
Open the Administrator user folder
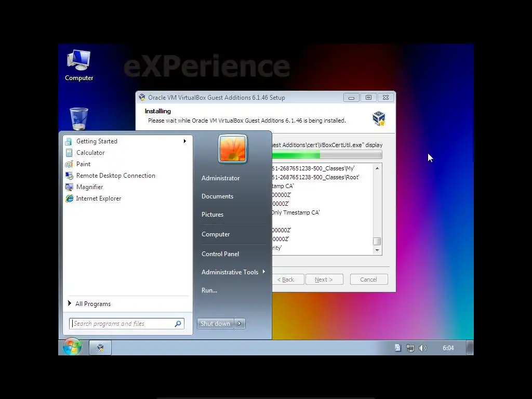click(x=220, y=178)
